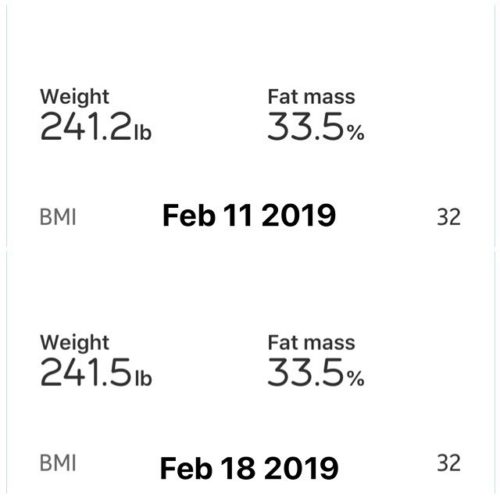The height and width of the screenshot is (500, 500).
Task: Tap the Weight label above 241.2
Action: click(74, 97)
